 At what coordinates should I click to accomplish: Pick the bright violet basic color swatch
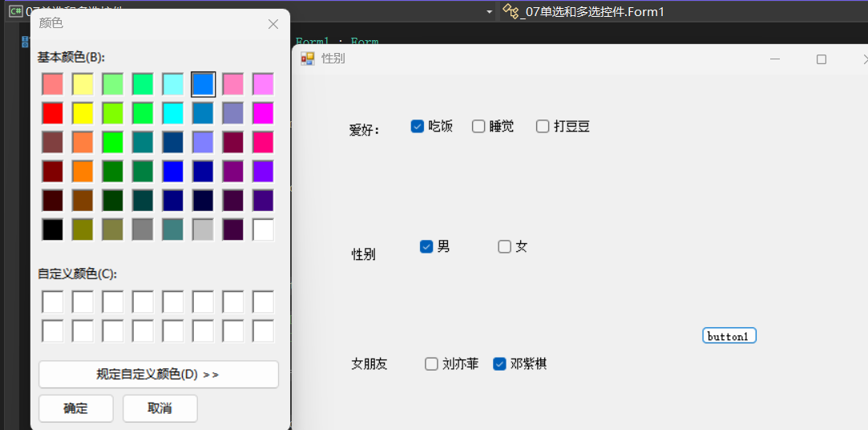pyautogui.click(x=264, y=171)
